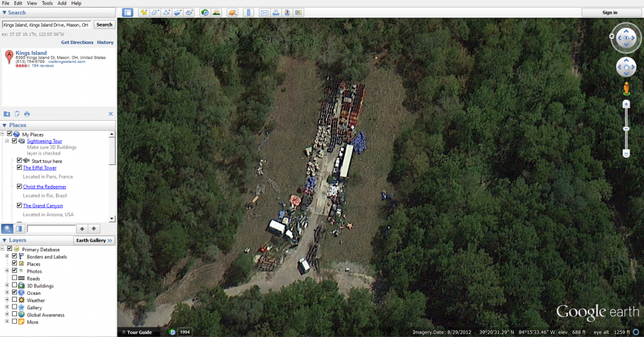Uncheck The Eiffel Tower place checkbox
644x337 pixels.
point(19,168)
